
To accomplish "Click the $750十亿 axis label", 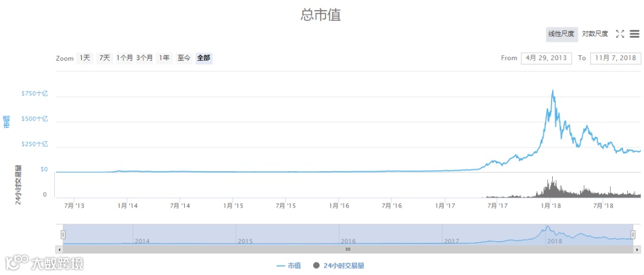I will [35, 94].
